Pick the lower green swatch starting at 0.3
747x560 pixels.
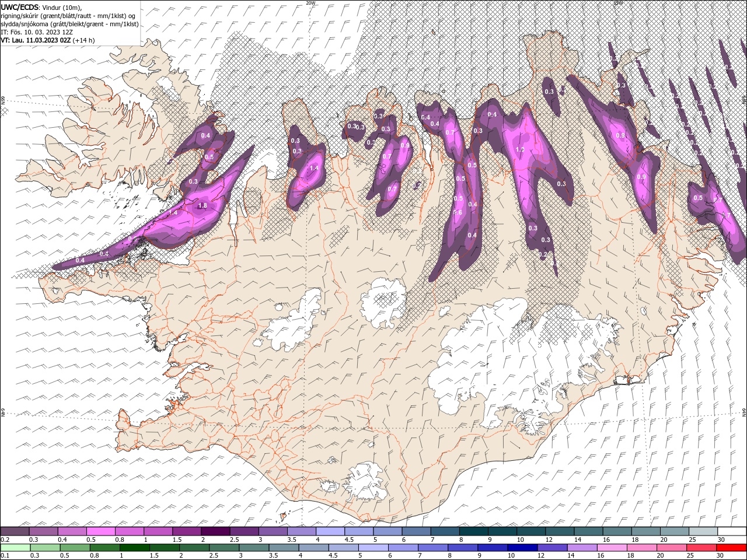45,548
